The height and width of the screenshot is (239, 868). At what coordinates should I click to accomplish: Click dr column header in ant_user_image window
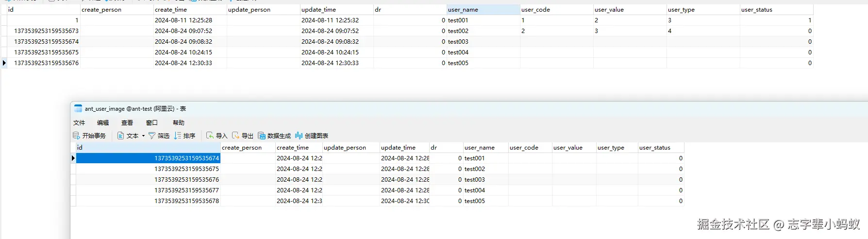[446, 148]
